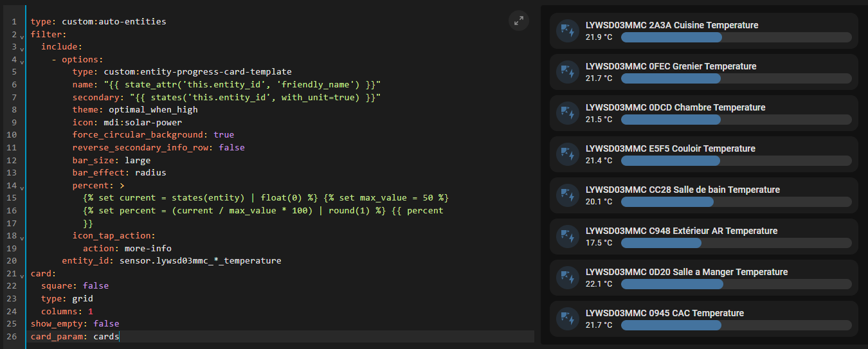Click solar-power icon on Chambre Temperature card
Screen dimensions: 868x349
[568, 113]
